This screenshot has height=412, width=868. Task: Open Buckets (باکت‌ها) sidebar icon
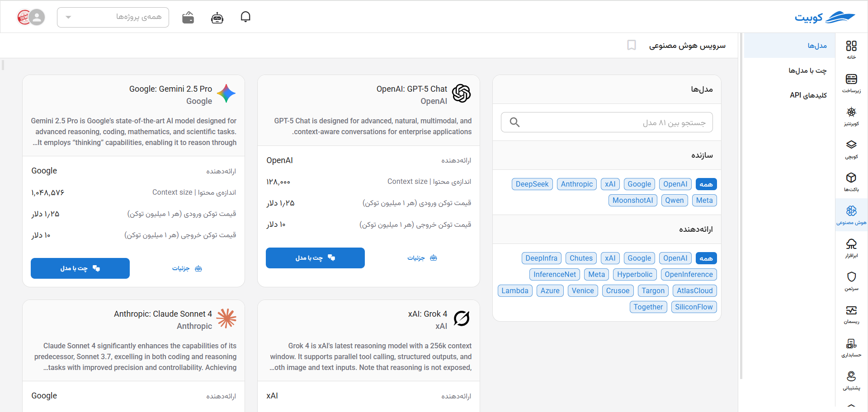tap(851, 182)
